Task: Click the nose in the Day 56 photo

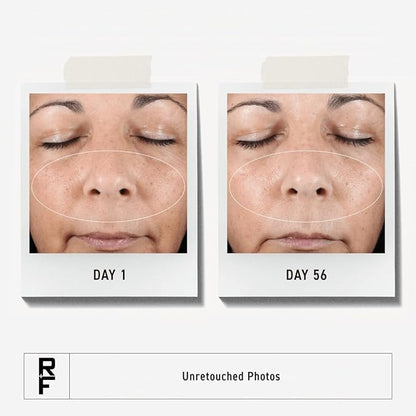Action: [x=307, y=178]
